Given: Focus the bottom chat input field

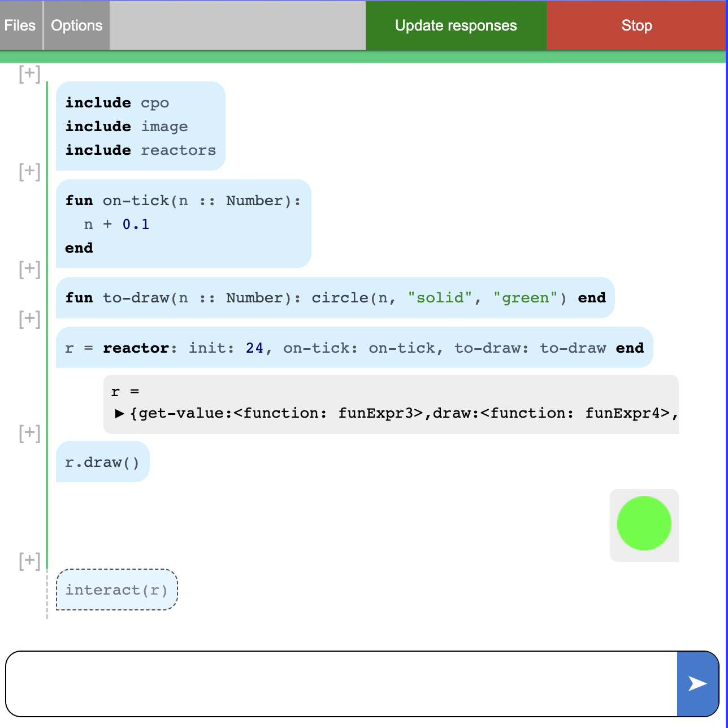Looking at the screenshot, I should [x=341, y=684].
